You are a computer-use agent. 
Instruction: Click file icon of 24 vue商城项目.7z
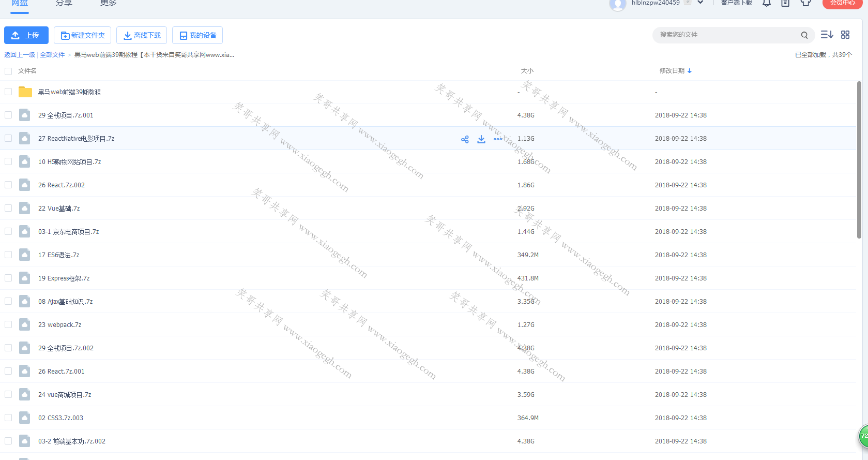[24, 394]
